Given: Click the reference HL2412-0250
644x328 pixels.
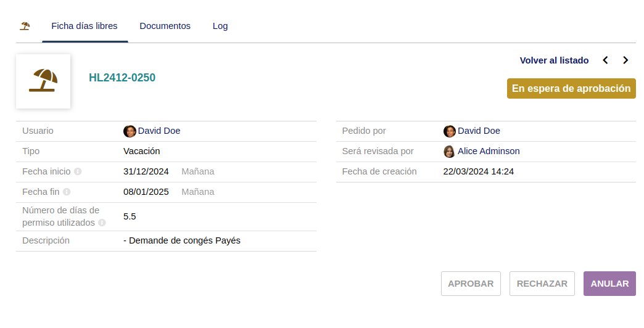Looking at the screenshot, I should coord(122,78).
